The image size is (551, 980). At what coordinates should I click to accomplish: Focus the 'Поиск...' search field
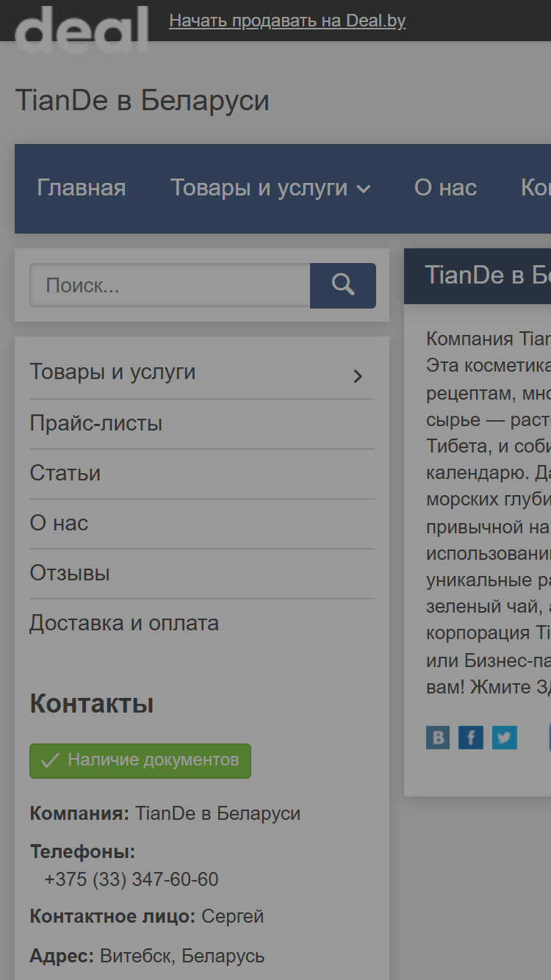(x=170, y=285)
